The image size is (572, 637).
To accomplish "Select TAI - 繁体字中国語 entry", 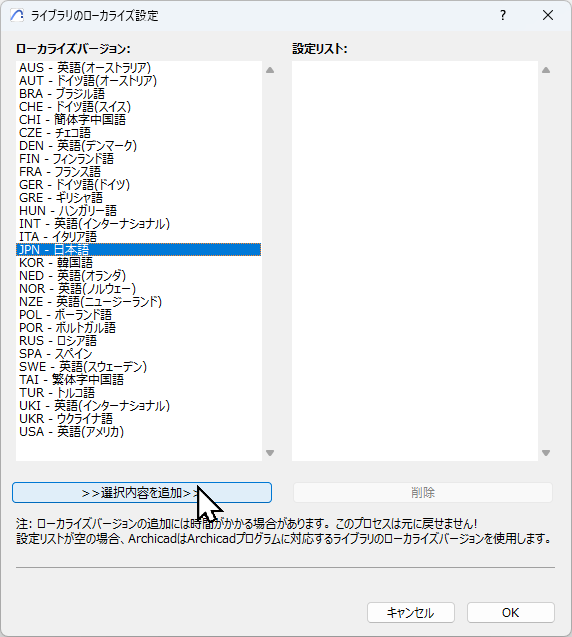I will [139, 379].
